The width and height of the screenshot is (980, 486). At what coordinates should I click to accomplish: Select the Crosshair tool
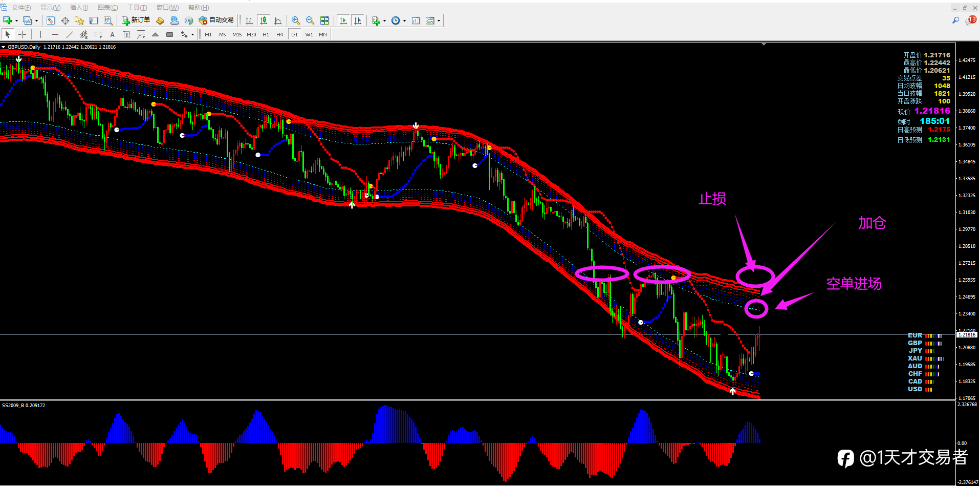click(23, 34)
